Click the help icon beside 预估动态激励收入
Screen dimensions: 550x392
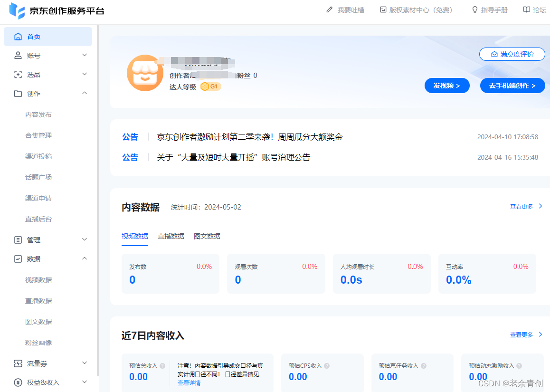coord(519,366)
